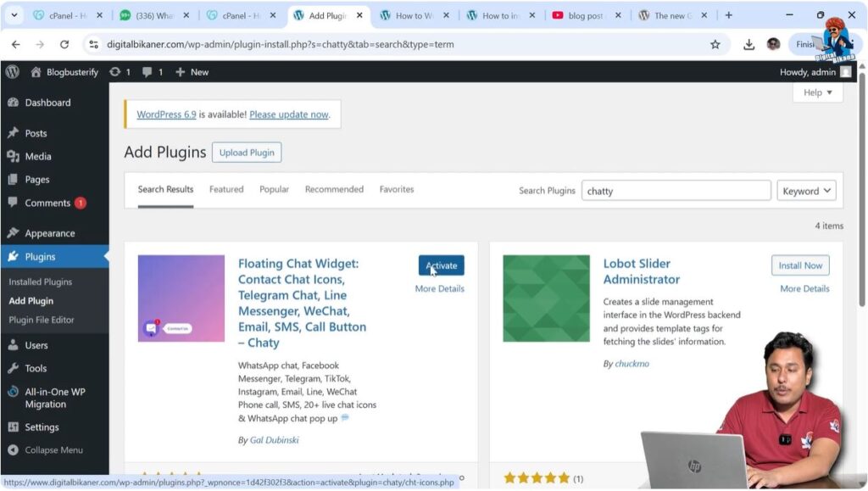Open the browser profile avatar
This screenshot has width=868, height=491.
tap(773, 44)
